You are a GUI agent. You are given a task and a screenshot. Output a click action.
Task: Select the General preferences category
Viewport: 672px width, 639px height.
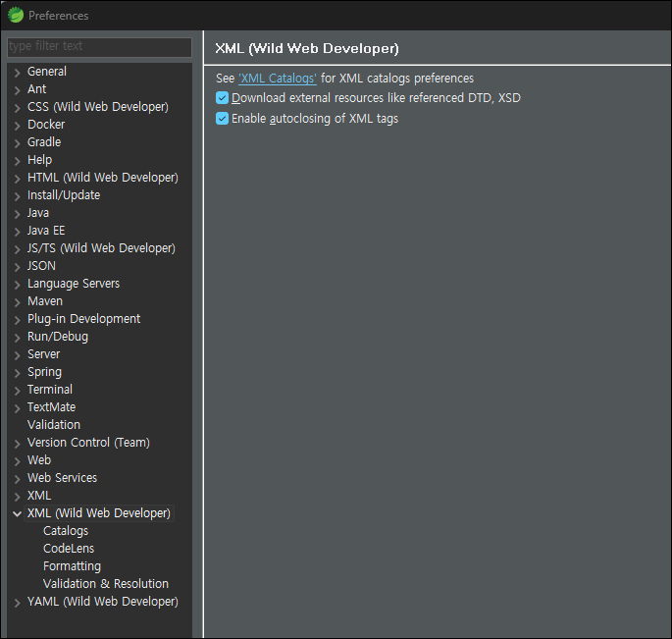[x=47, y=72]
